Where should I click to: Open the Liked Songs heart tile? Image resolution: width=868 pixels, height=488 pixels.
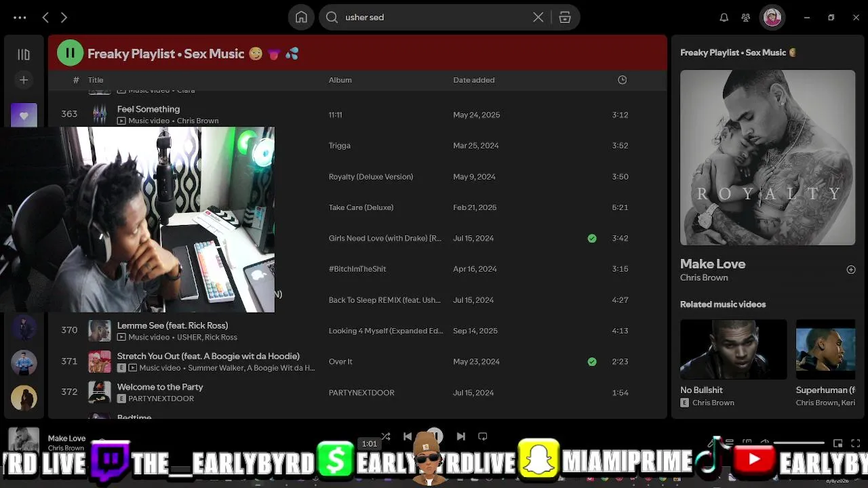24,115
